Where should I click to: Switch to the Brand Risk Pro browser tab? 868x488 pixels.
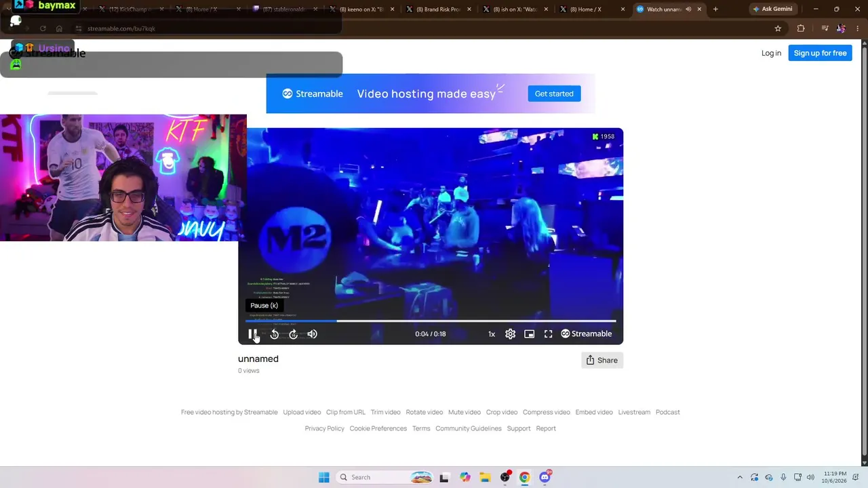[437, 9]
